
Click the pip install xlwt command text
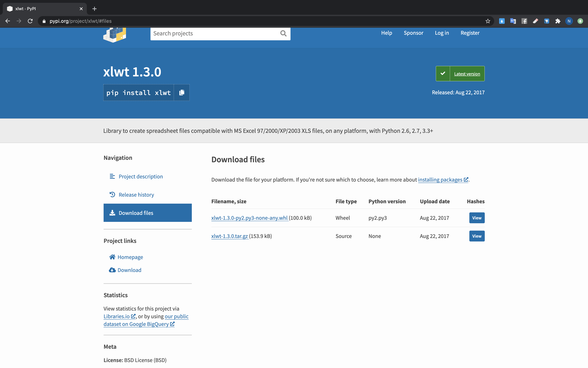point(138,93)
